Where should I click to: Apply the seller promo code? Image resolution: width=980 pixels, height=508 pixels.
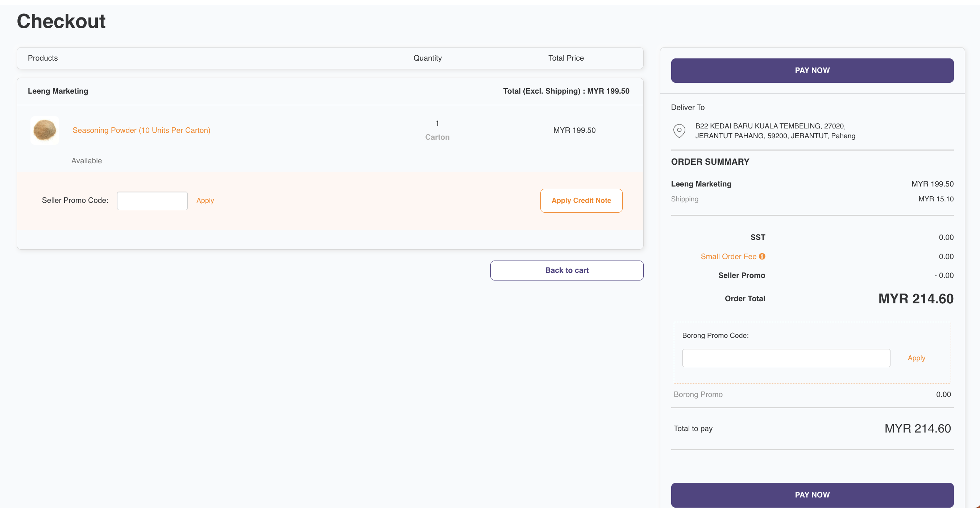point(205,201)
